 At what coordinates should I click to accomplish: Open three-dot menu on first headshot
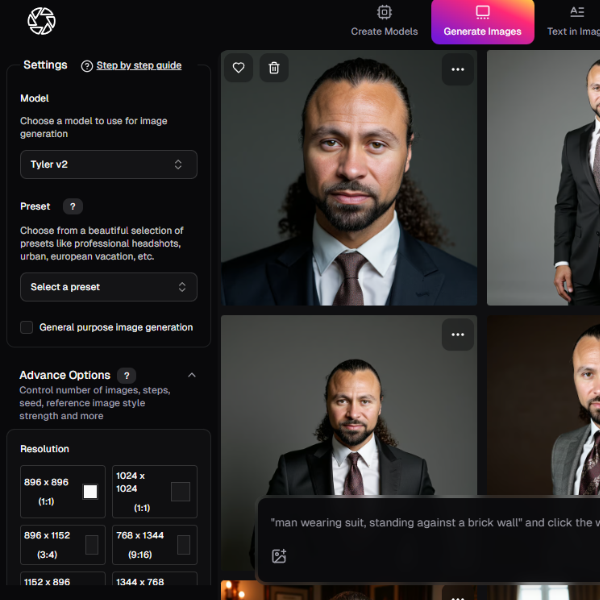pyautogui.click(x=458, y=69)
